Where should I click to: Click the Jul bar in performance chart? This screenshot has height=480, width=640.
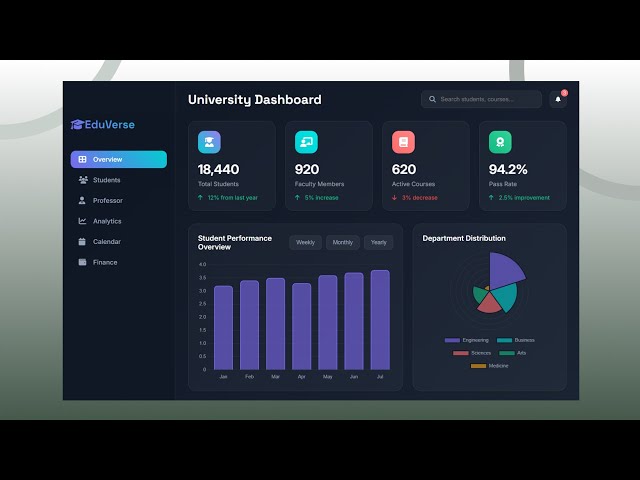point(380,320)
